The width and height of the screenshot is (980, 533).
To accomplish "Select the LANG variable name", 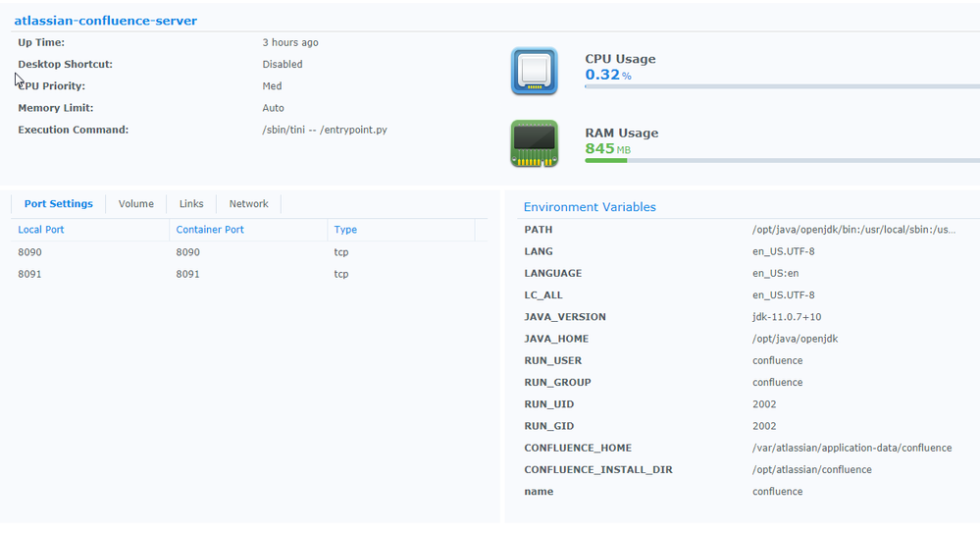I will (539, 251).
